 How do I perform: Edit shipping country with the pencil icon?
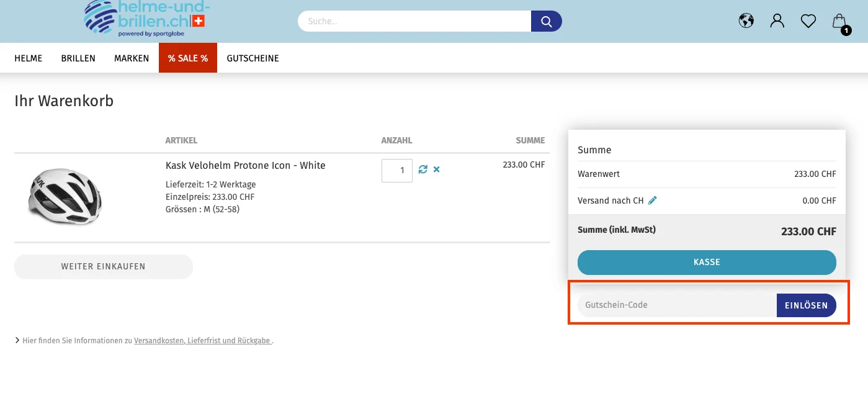pos(652,200)
